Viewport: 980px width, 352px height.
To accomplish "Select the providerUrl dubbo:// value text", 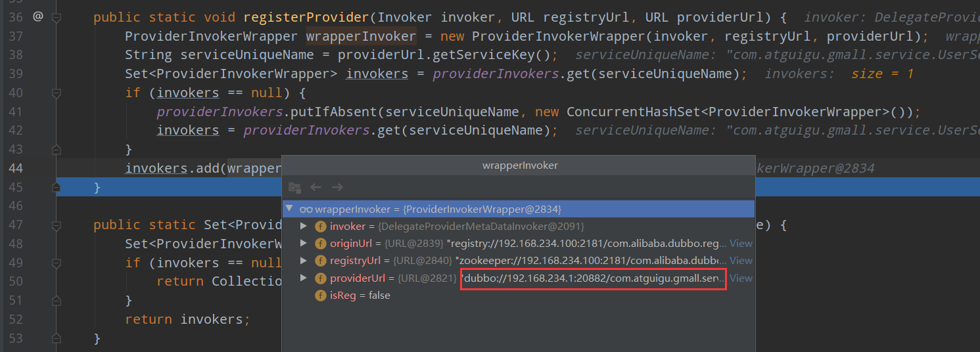I will [x=594, y=278].
